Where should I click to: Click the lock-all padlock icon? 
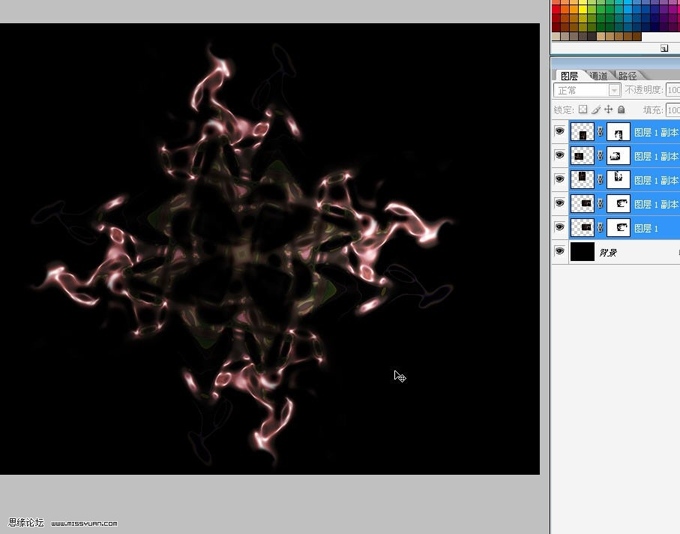point(621,110)
